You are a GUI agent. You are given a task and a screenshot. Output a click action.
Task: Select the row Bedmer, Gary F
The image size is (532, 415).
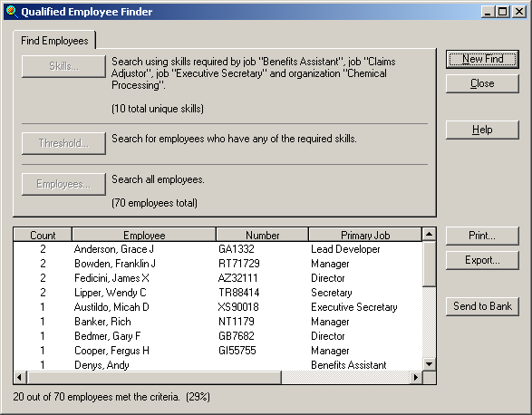tap(218, 336)
